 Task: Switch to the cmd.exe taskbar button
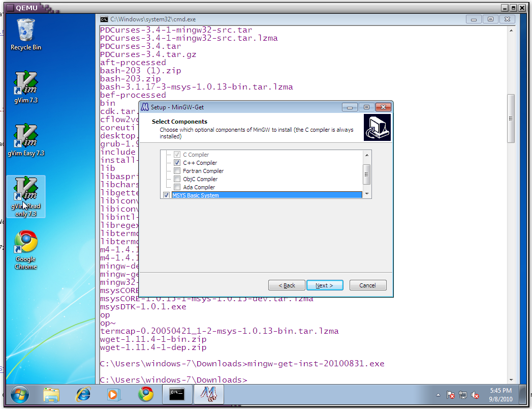[177, 394]
